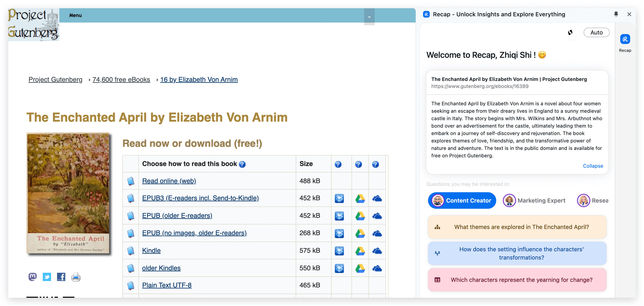
Task: Click the Recap sidebar icon
Action: 625,39
